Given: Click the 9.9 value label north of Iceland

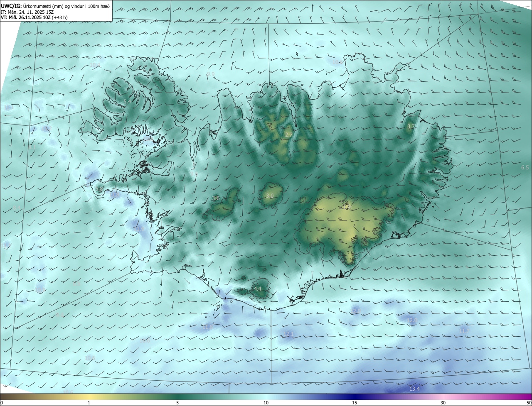Looking at the screenshot, I should [x=211, y=74].
